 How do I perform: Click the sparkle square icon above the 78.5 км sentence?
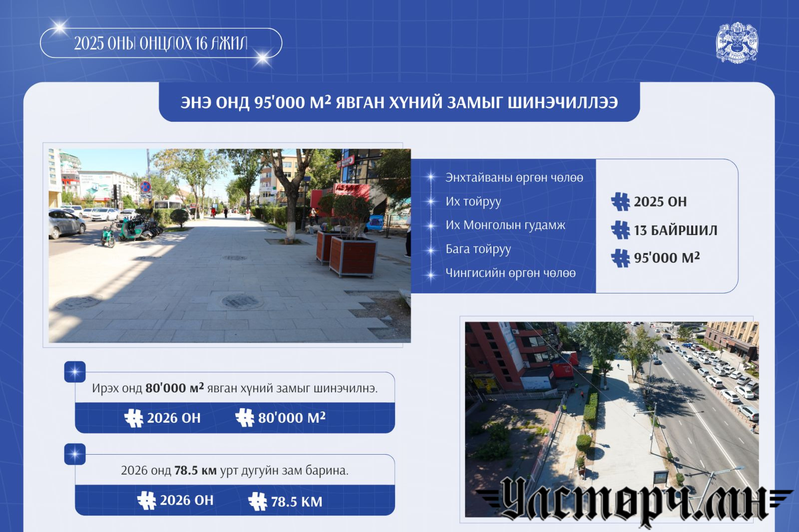pos(75,454)
